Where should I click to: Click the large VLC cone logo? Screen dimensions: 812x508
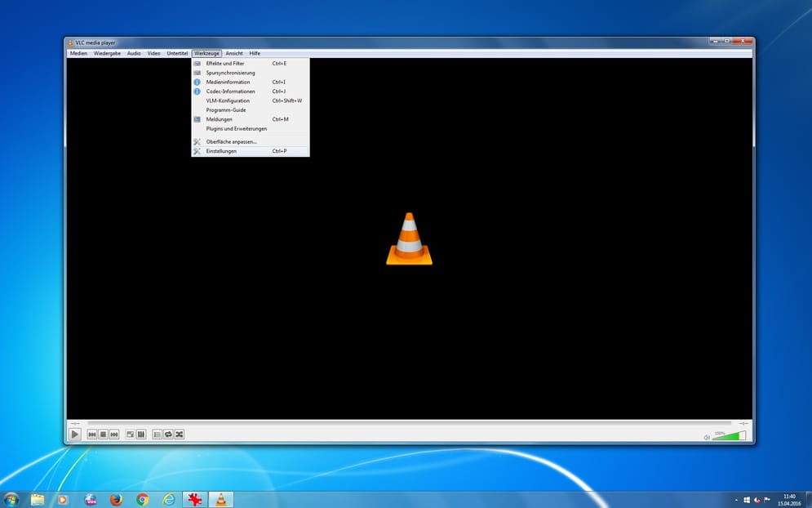409,239
